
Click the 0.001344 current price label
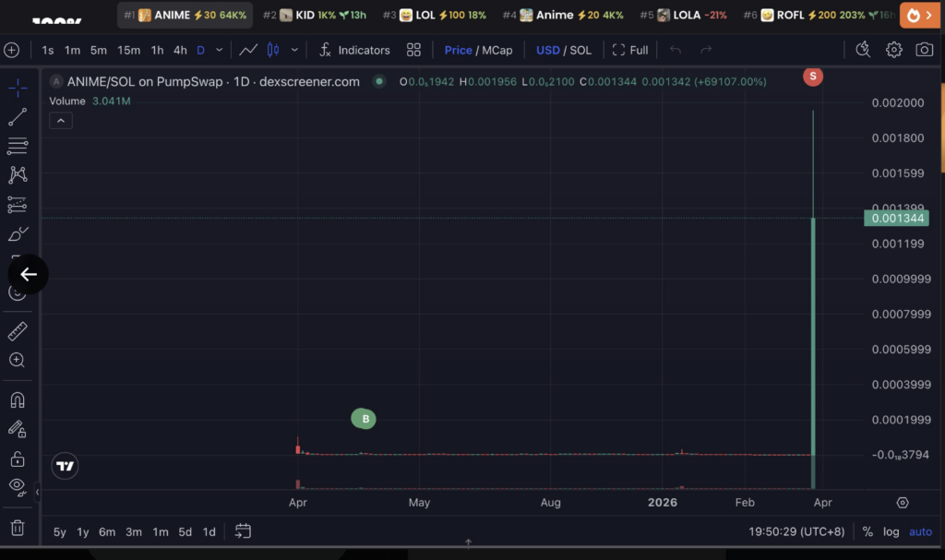[x=895, y=219]
